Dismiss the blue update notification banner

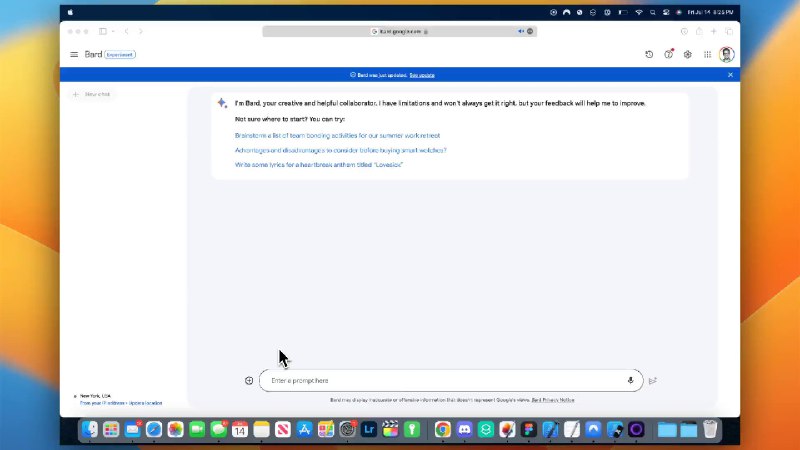(x=730, y=75)
